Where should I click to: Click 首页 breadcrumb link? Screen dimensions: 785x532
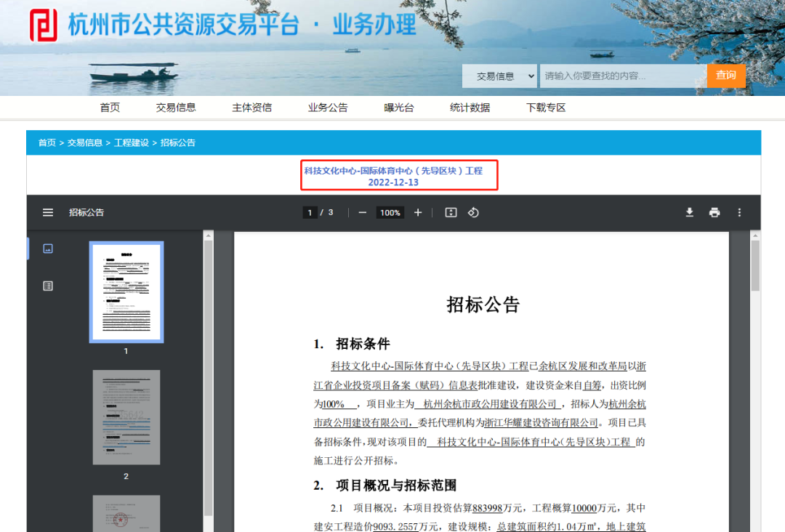47,142
